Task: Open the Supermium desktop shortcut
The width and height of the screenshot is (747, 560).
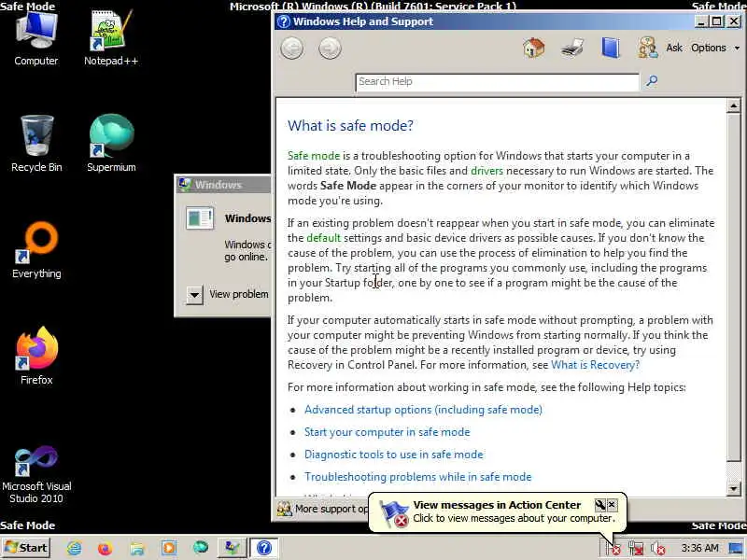Action: pos(111,144)
